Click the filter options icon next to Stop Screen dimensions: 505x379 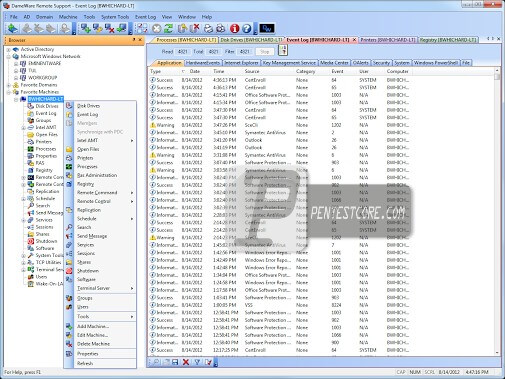click(x=283, y=51)
